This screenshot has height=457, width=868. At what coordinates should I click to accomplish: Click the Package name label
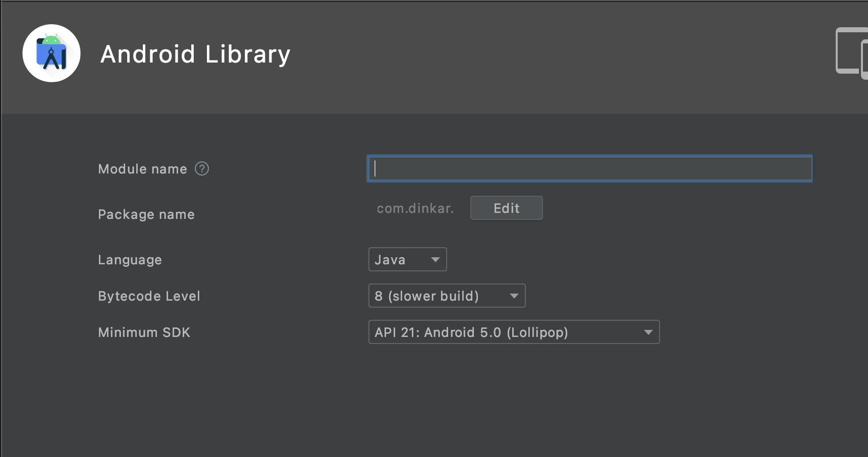(x=146, y=214)
